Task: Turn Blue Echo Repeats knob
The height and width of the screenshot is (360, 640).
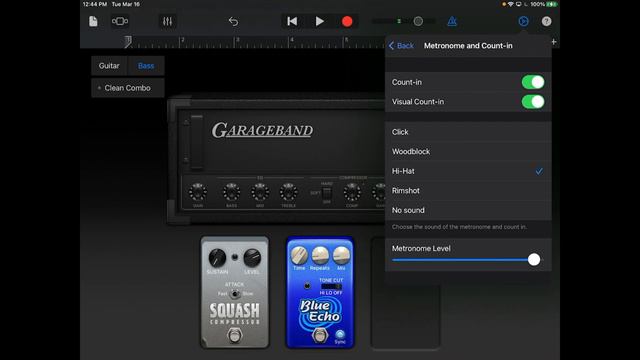Action: [320, 256]
